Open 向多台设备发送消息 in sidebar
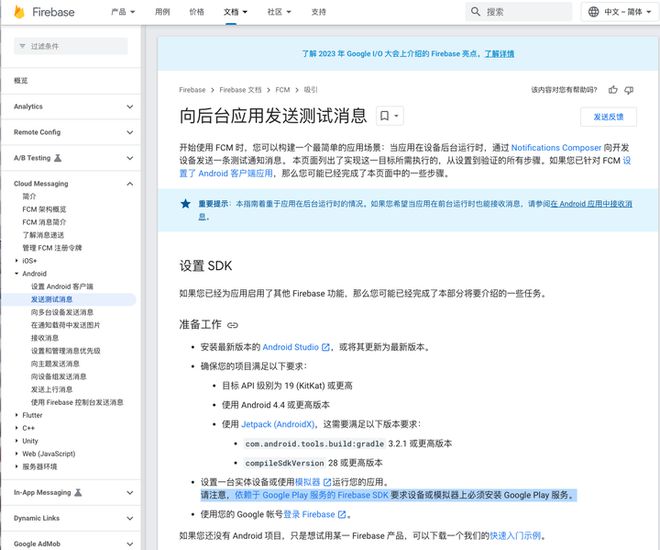Viewport: 660px width, 550px height. (x=62, y=312)
